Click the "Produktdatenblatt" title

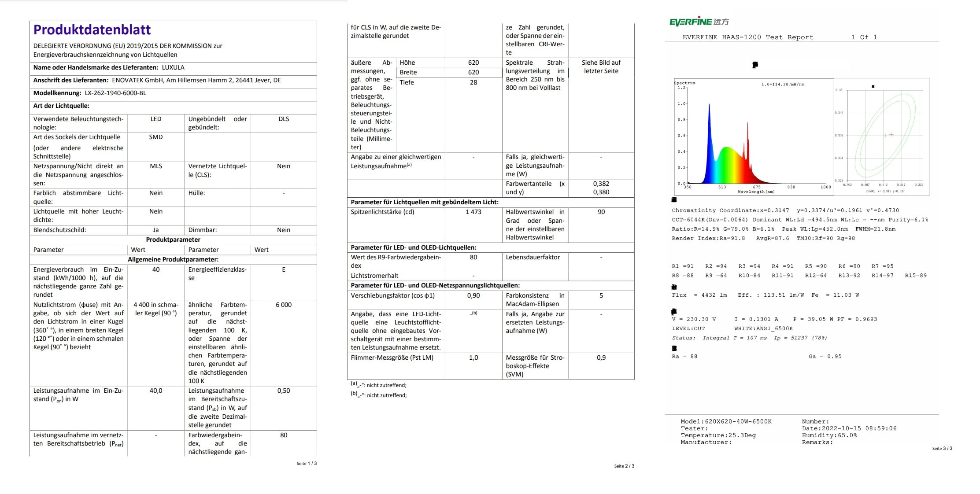pyautogui.click(x=92, y=29)
